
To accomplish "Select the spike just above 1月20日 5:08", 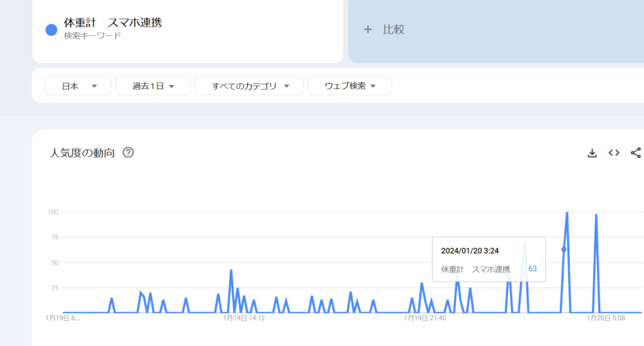I will coord(596,216).
